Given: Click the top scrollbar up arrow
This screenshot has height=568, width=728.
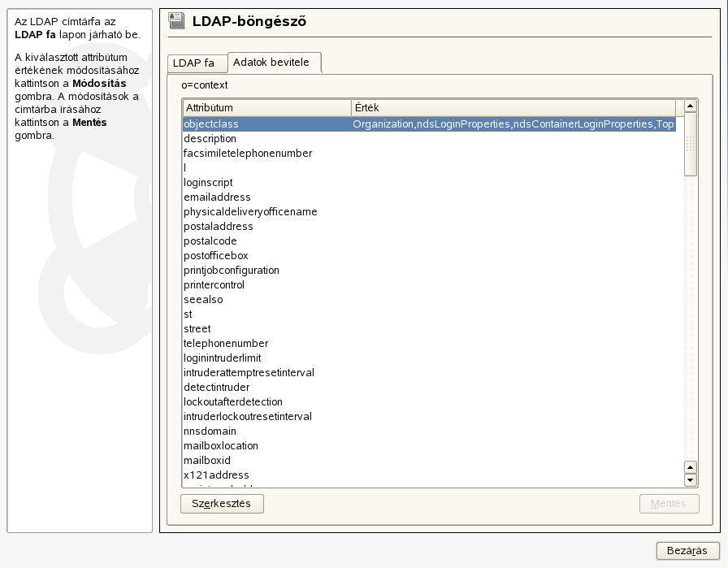Looking at the screenshot, I should click(691, 106).
